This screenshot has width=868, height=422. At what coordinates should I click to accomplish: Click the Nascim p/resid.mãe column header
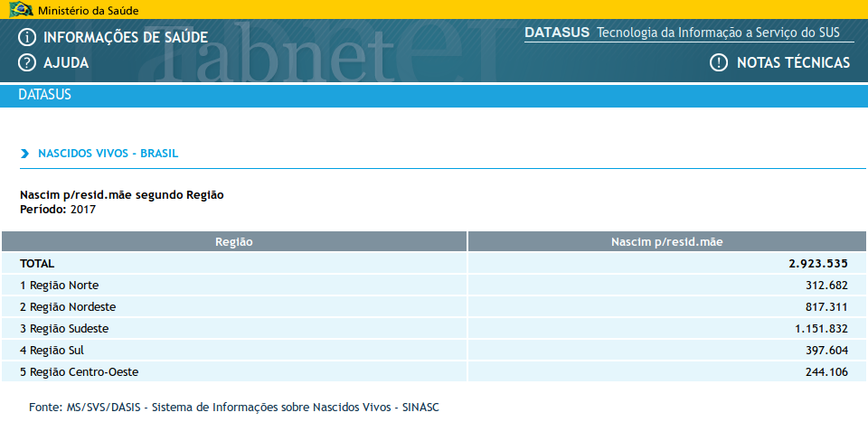666,242
